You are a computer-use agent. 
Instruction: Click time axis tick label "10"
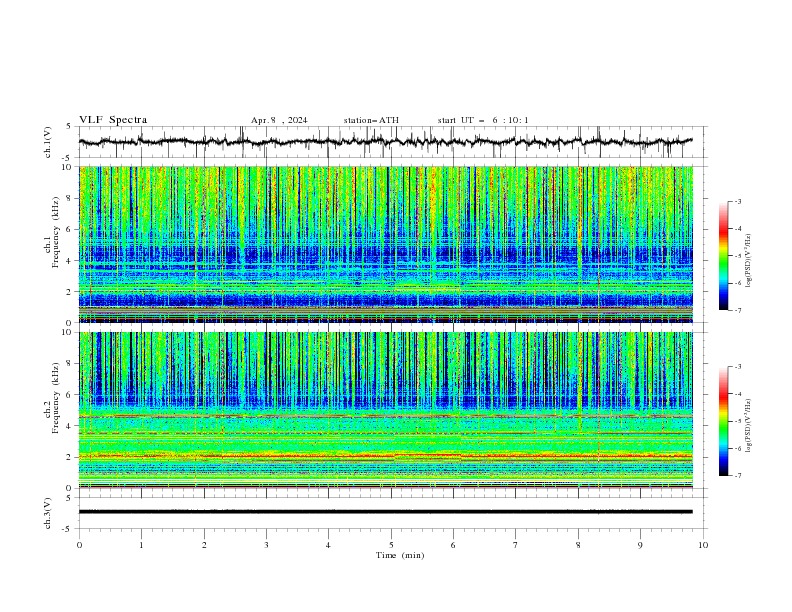[x=703, y=545]
